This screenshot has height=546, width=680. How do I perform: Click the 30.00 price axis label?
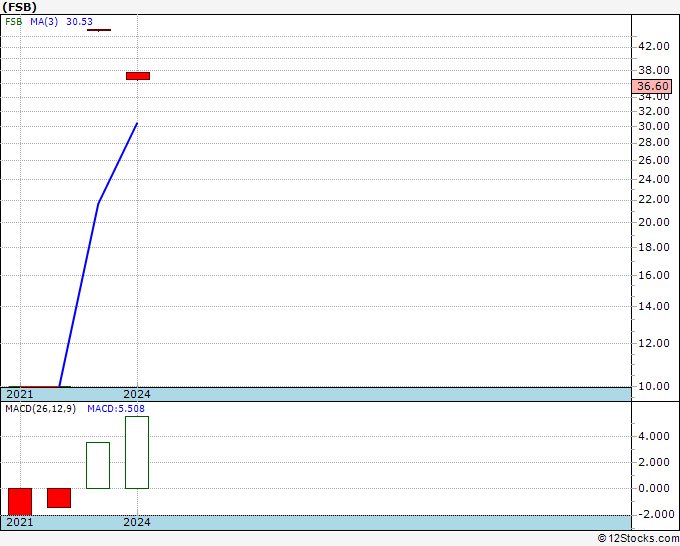[x=654, y=127]
